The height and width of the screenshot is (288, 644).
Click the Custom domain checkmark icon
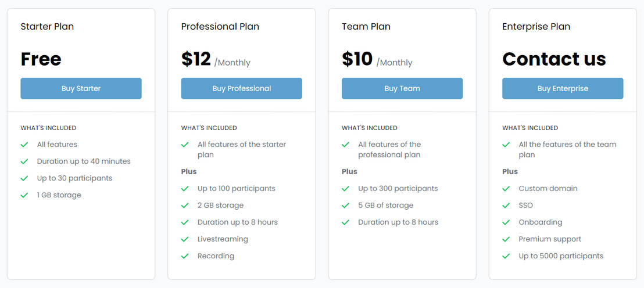pos(506,189)
